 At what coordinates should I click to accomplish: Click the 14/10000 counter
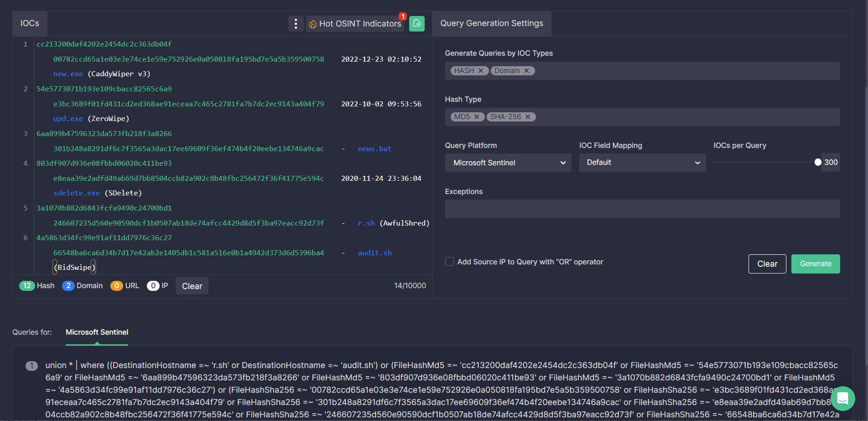(410, 286)
